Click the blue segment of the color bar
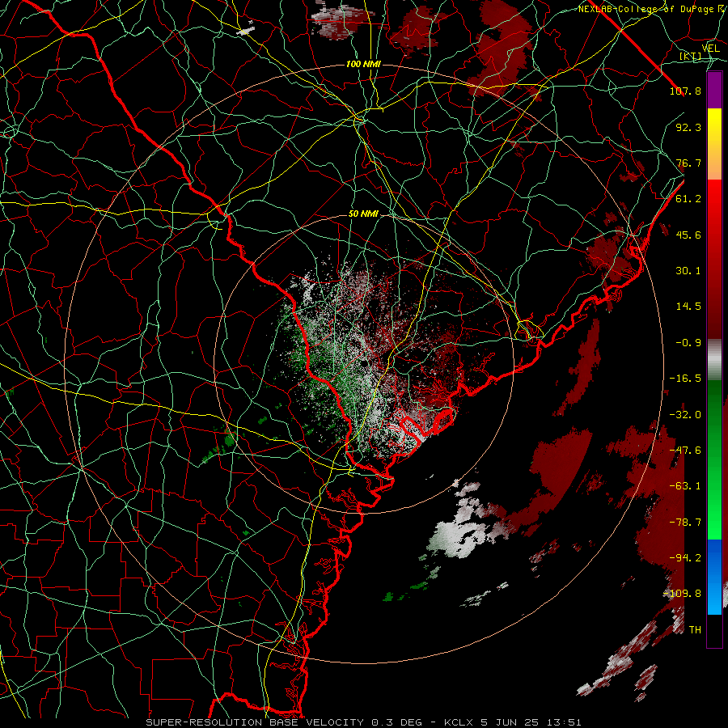The width and height of the screenshot is (728, 728). point(714,577)
